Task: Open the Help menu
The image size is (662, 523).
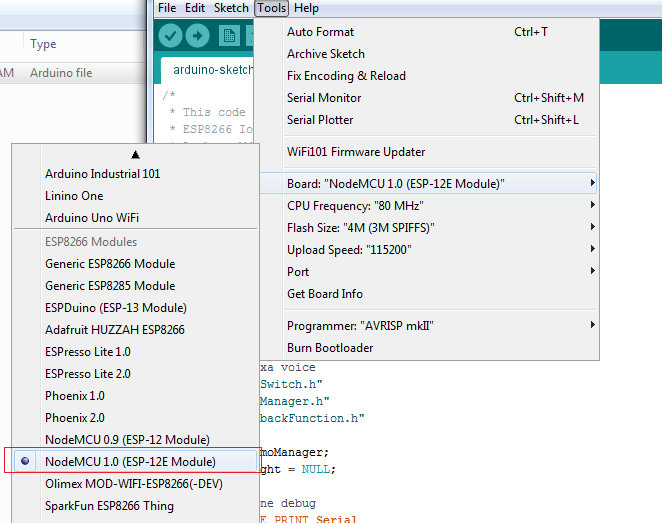Action: pyautogui.click(x=306, y=8)
